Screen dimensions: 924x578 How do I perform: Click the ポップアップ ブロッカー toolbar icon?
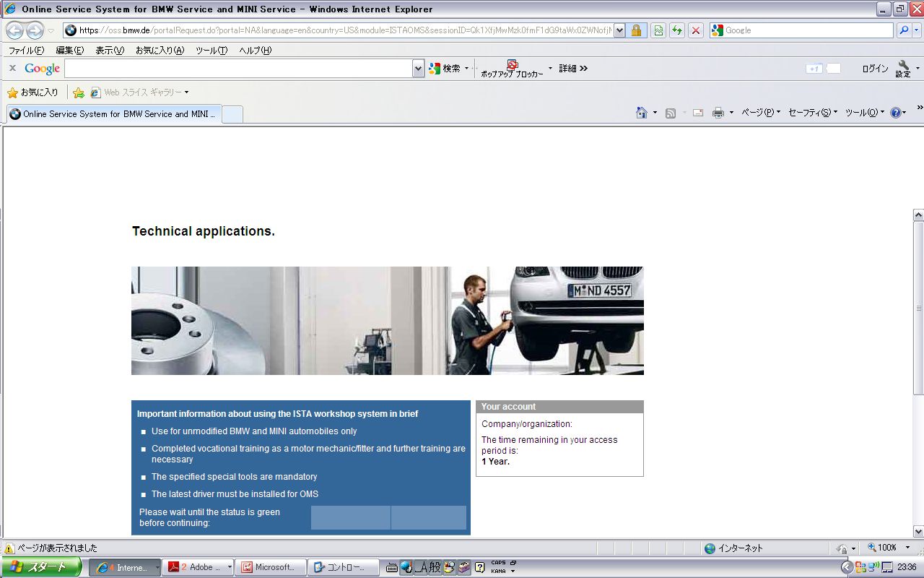click(x=512, y=69)
